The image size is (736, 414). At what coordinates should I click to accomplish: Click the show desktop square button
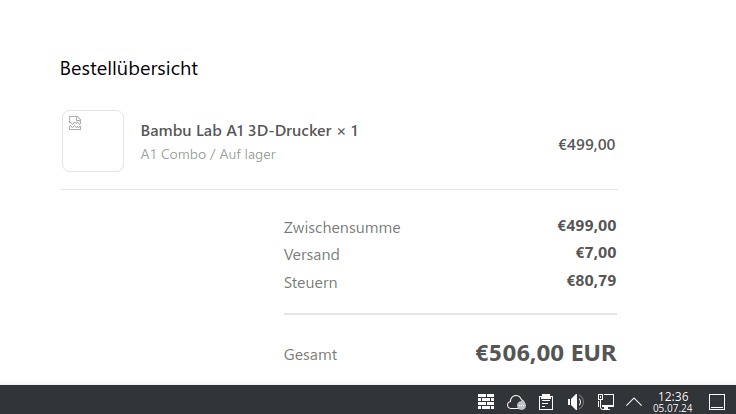(x=716, y=401)
